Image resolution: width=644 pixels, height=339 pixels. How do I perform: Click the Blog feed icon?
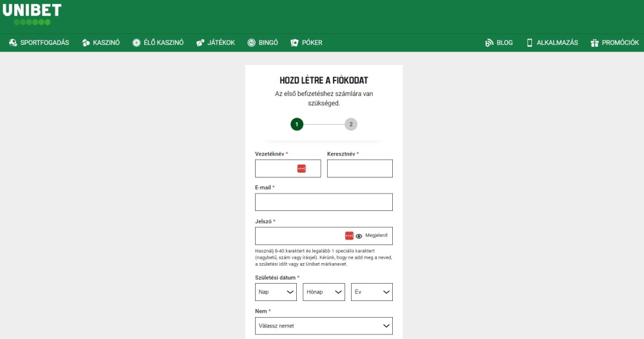pos(489,42)
